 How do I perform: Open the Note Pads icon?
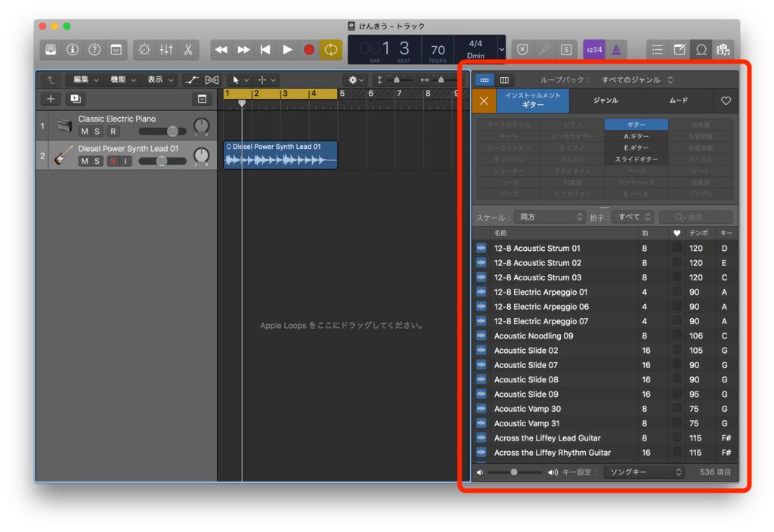pos(680,50)
